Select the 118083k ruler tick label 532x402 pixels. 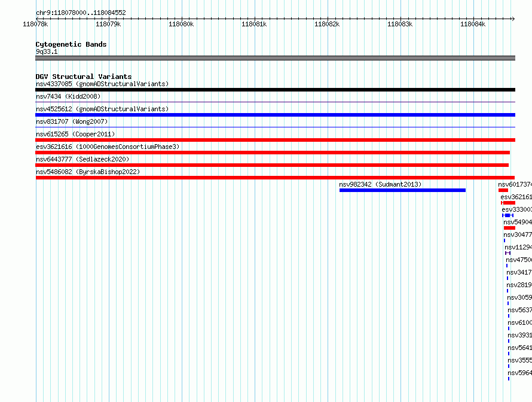pyautogui.click(x=400, y=24)
